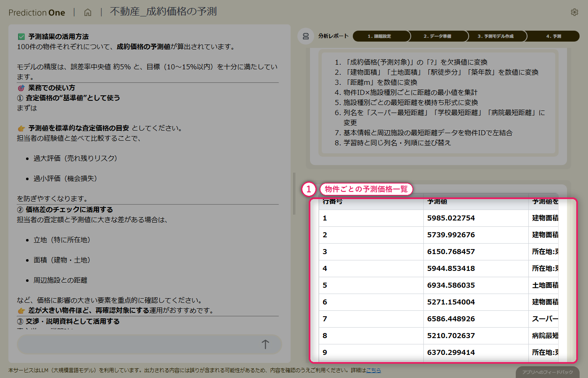This screenshot has width=588, height=378.
Task: Click ② 価格差のチェックに活用する heading
Action: (65, 210)
